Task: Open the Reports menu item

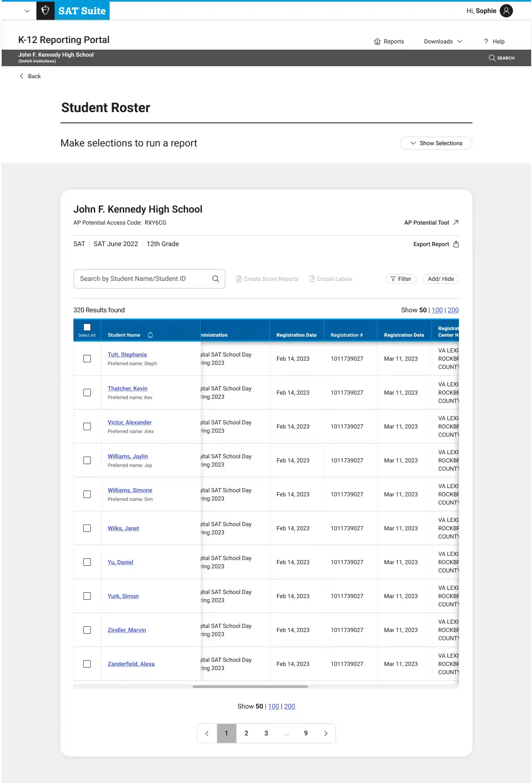Action: [389, 41]
